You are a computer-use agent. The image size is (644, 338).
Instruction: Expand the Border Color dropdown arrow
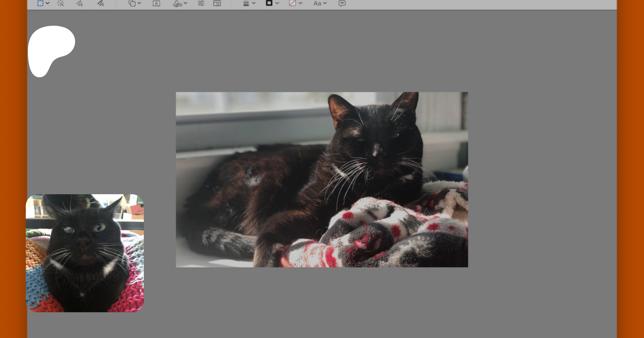click(x=277, y=3)
